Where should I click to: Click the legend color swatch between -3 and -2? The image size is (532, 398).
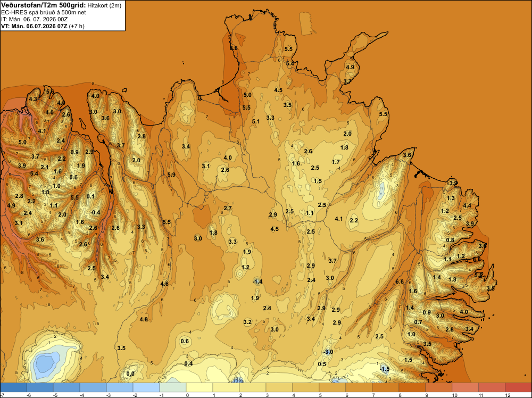point(120,387)
